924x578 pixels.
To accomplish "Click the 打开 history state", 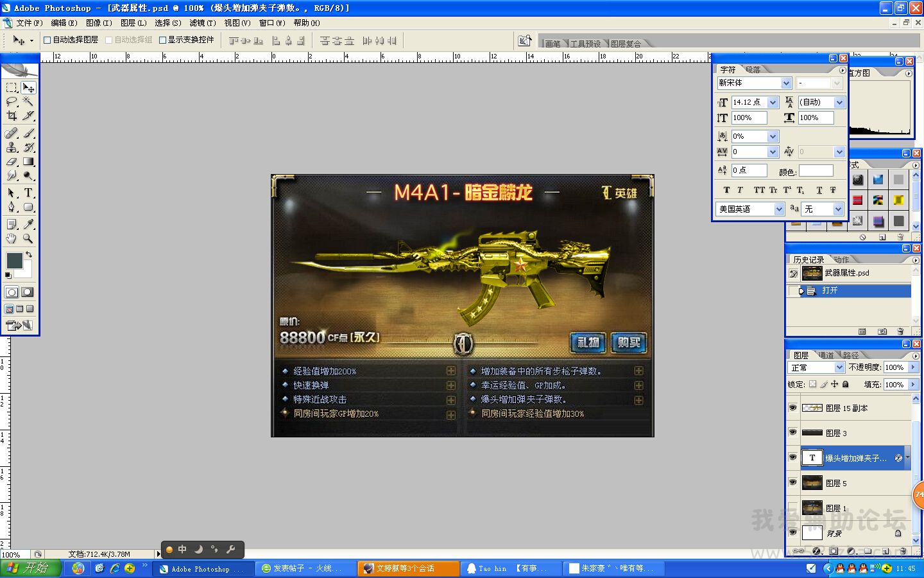I will [x=850, y=290].
